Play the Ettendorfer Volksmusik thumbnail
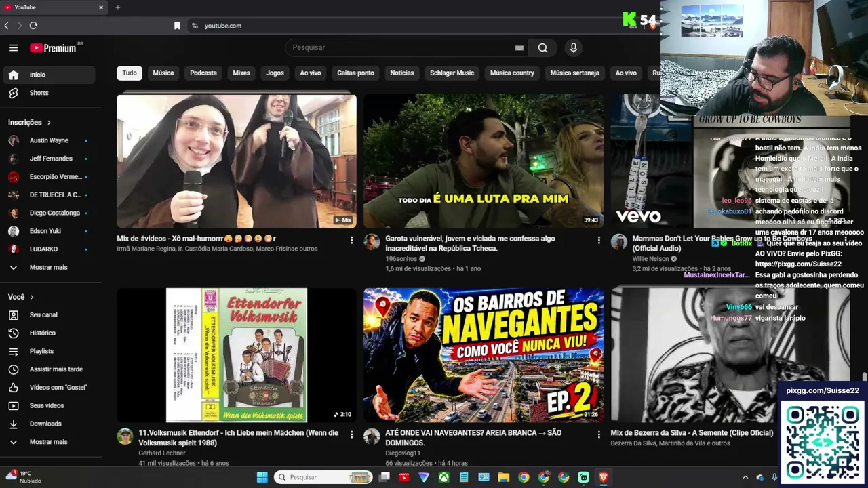The width and height of the screenshot is (868, 488). tap(237, 355)
